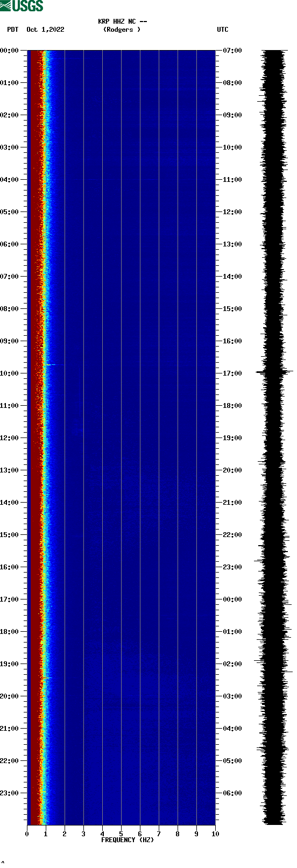Click the 01:00 UTC time label

(x=232, y=632)
